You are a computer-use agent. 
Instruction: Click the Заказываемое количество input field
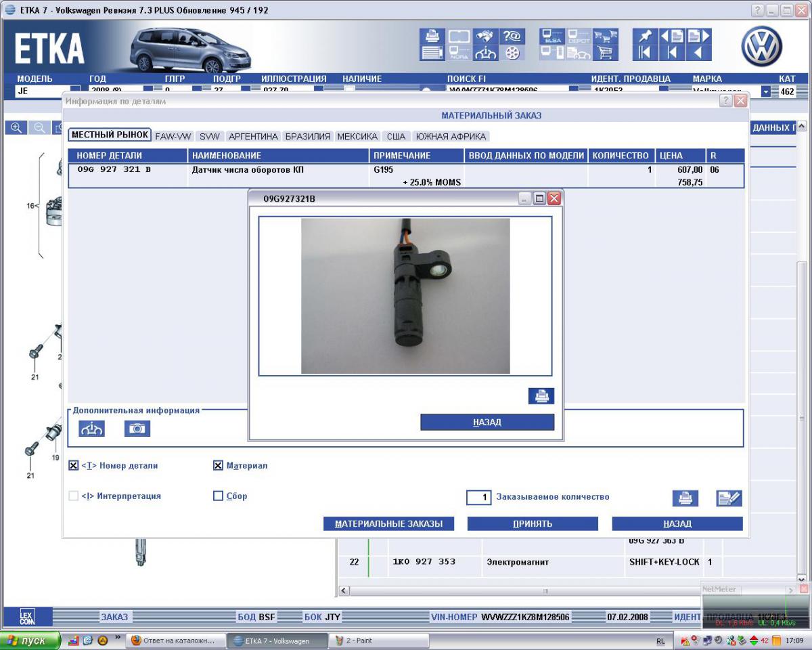tap(479, 498)
